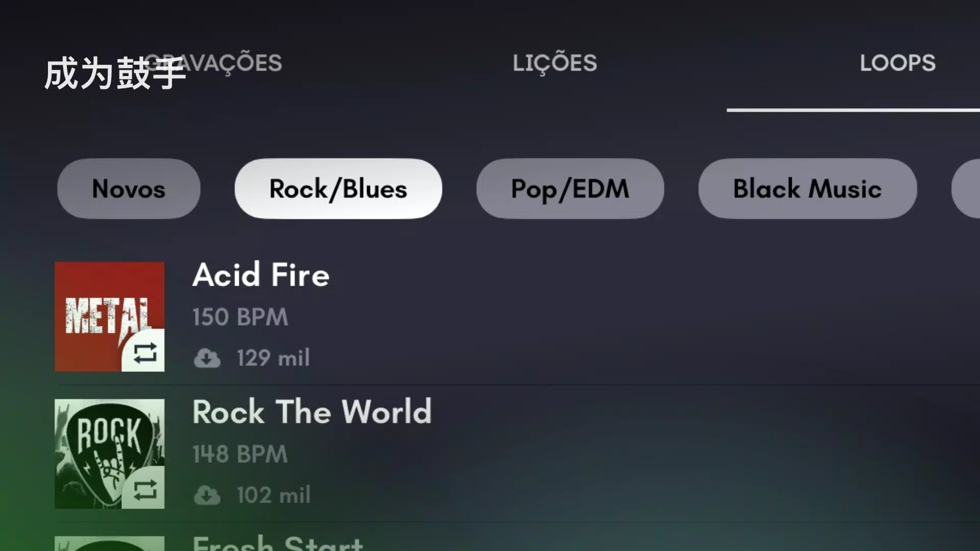Tap the loop icon on Acid Fire cover
This screenshot has height=551, width=980.
click(x=145, y=353)
